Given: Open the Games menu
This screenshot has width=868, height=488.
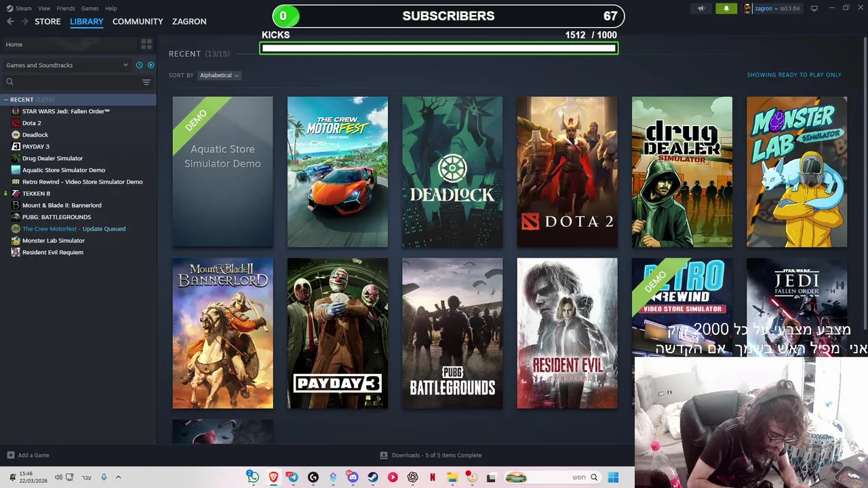Looking at the screenshot, I should point(90,8).
